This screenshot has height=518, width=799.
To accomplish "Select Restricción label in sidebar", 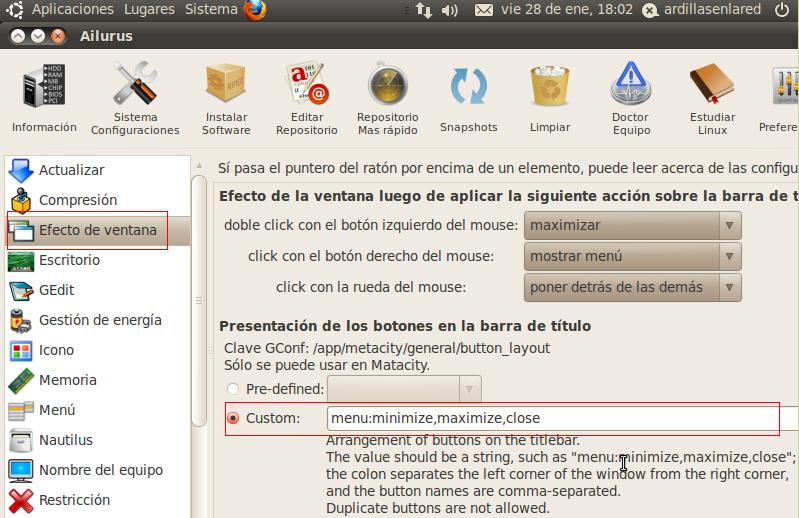I will coord(74,500).
